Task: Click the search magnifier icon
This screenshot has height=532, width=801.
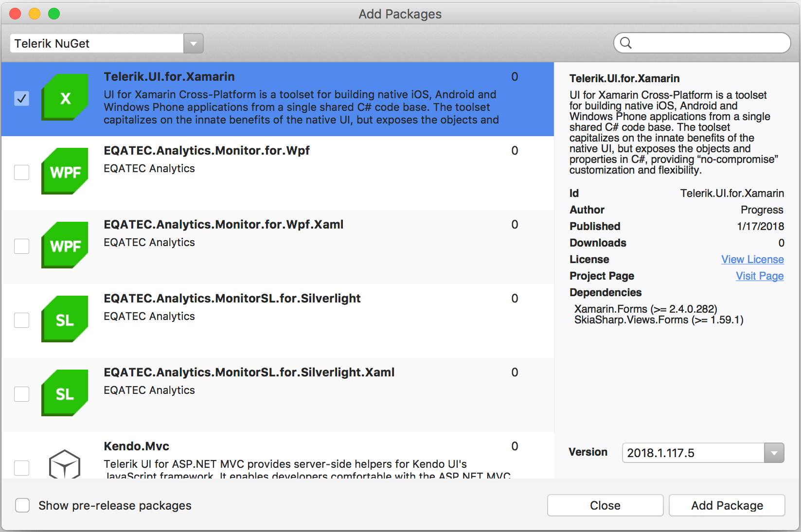Action: [626, 43]
